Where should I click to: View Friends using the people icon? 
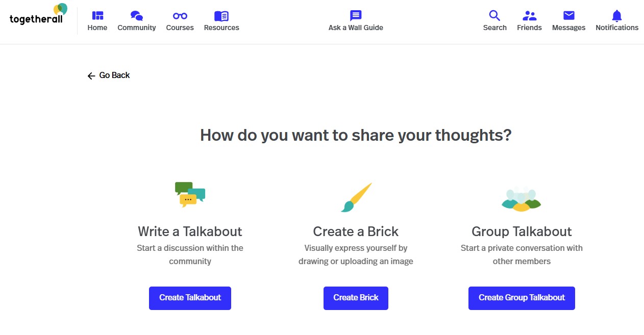(529, 15)
